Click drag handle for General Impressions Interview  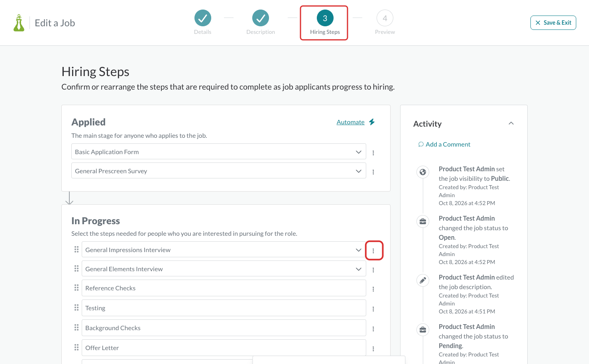[x=77, y=249]
